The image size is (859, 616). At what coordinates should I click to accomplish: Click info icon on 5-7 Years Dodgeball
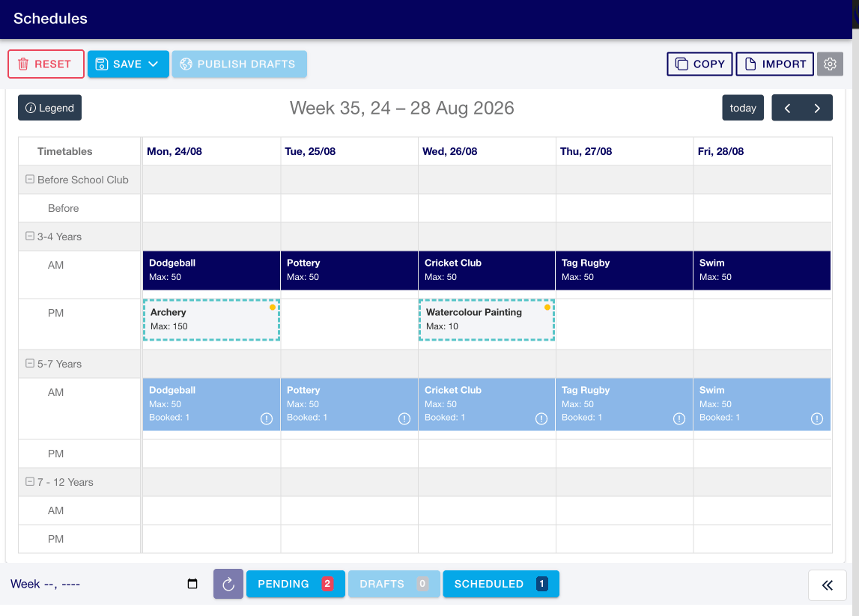tap(267, 419)
